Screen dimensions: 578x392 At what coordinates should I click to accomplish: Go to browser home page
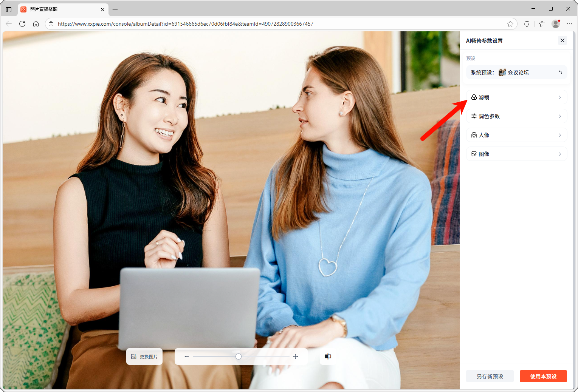coord(36,24)
